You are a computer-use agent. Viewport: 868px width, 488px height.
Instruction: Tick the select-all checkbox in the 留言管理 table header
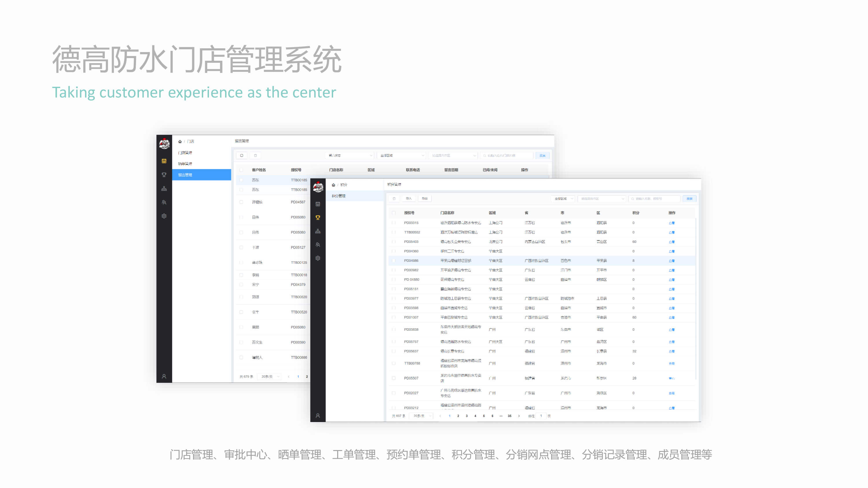click(x=241, y=170)
